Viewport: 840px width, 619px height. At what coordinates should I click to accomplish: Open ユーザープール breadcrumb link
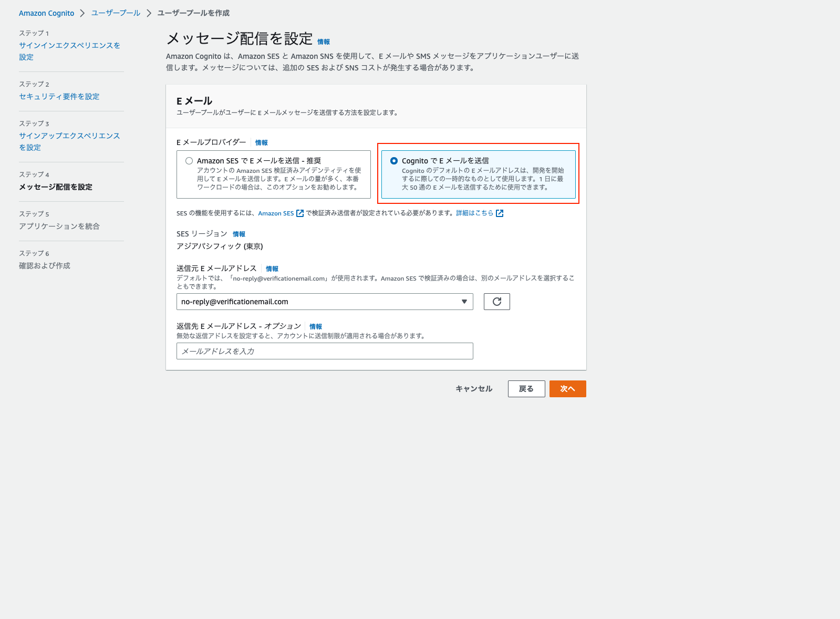[116, 13]
